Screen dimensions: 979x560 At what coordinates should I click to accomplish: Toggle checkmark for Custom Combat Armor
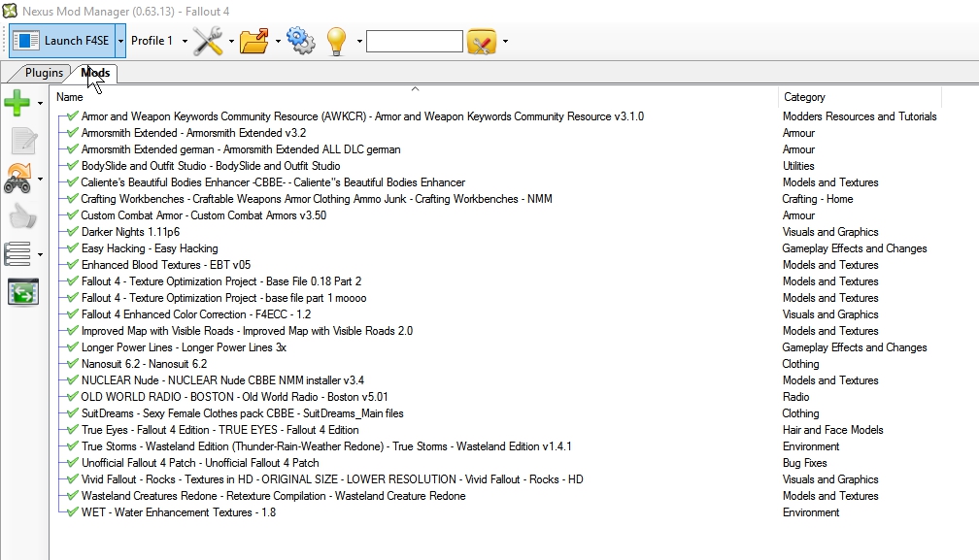point(73,215)
